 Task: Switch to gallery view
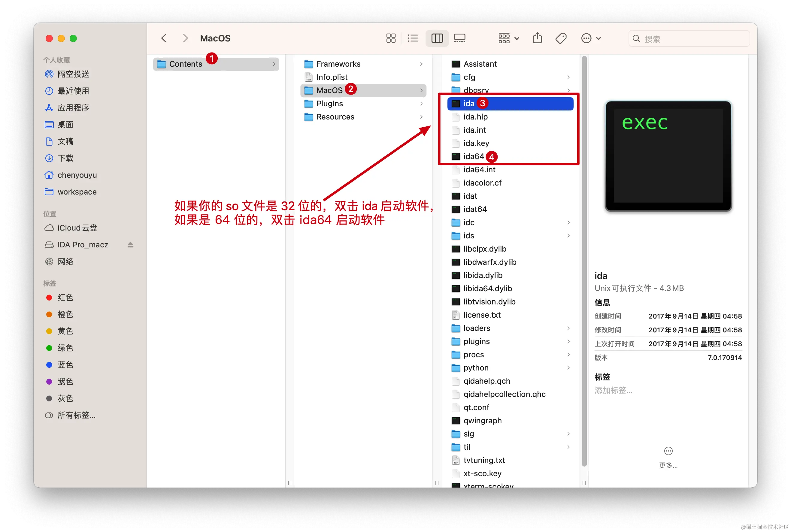[459, 38]
